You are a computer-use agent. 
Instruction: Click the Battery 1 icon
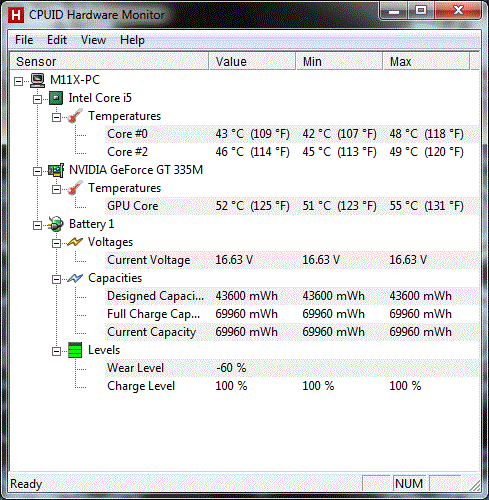(56, 224)
